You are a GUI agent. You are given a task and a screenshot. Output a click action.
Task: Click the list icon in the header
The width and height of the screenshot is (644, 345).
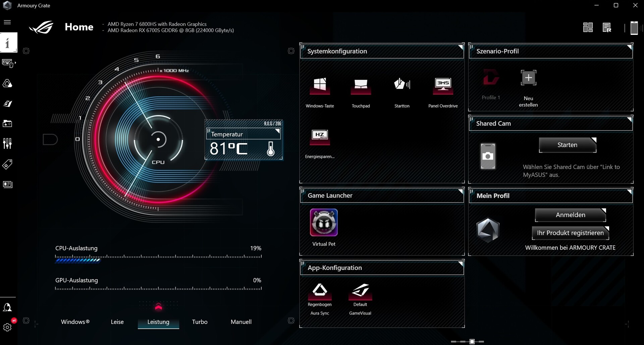coord(607,27)
